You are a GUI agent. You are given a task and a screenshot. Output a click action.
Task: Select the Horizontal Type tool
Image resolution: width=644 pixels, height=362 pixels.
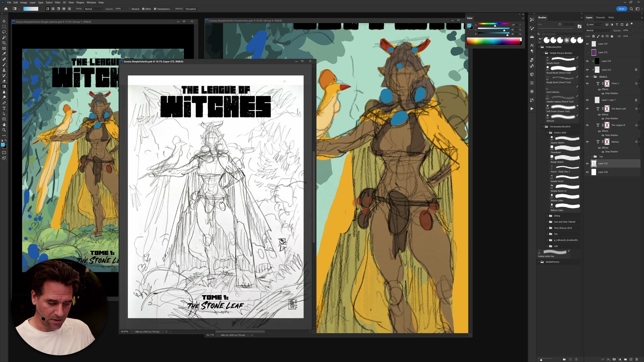click(x=4, y=108)
